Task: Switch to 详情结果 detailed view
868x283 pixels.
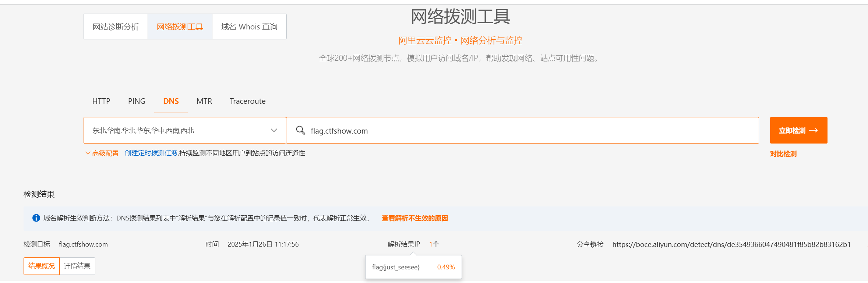Action: click(x=77, y=266)
